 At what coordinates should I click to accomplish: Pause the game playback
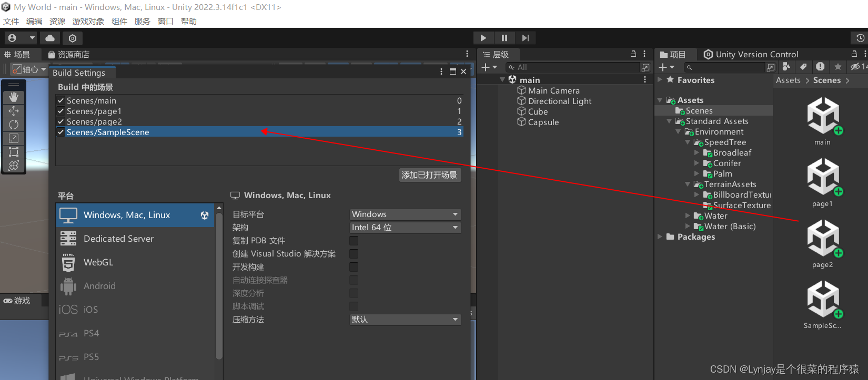(x=504, y=38)
